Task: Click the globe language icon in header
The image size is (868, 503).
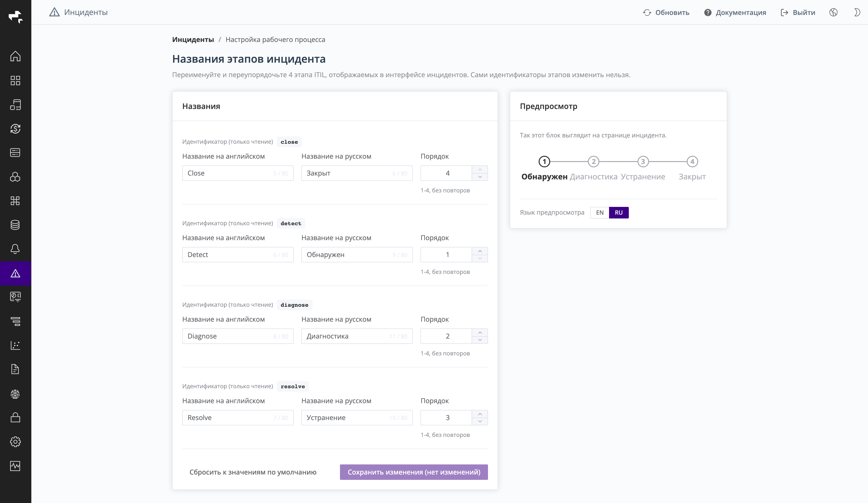Action: coord(833,12)
